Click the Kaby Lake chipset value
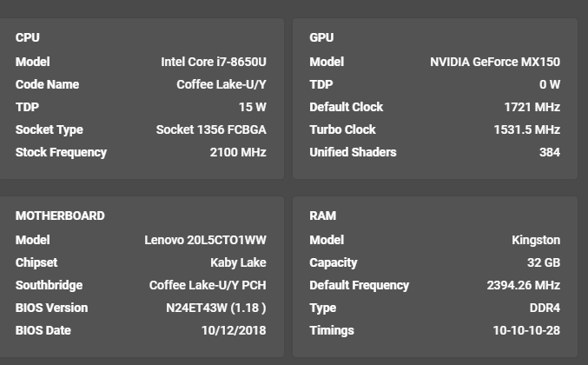588x365 pixels. tap(239, 262)
